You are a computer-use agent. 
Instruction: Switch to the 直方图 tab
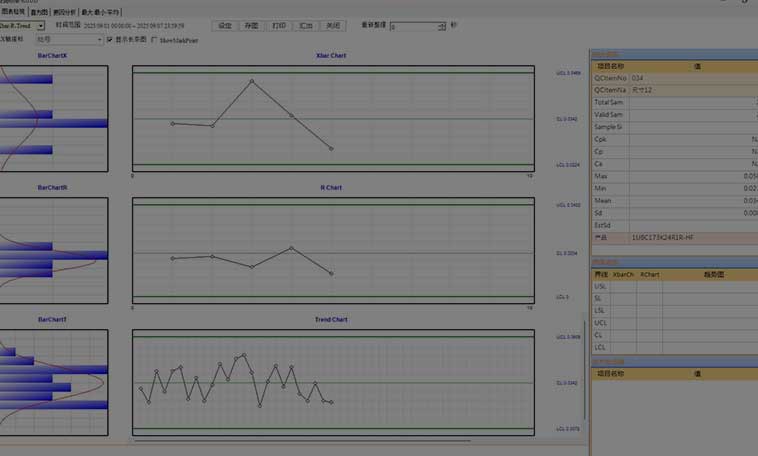click(x=40, y=11)
